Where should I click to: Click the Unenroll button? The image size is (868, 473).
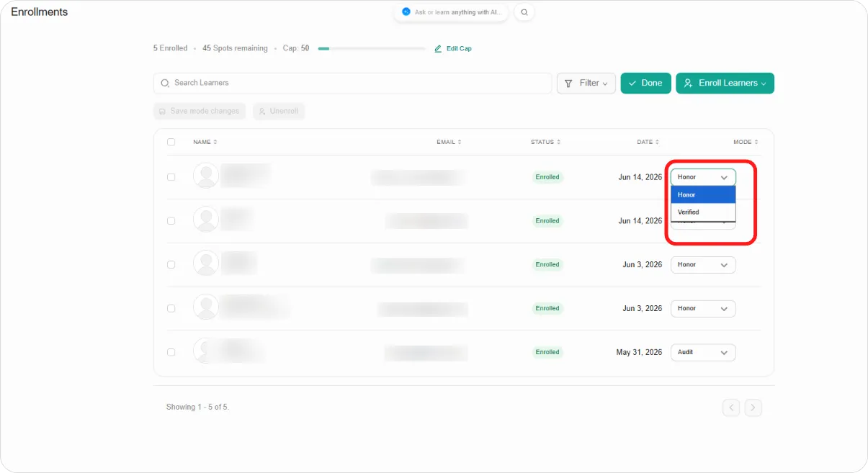click(279, 112)
